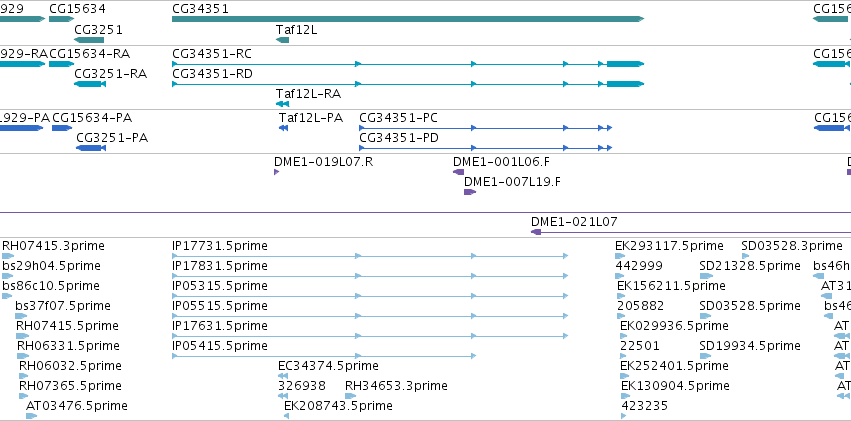
Task: Select the DME1-001L06.F feature
Action: 459,172
